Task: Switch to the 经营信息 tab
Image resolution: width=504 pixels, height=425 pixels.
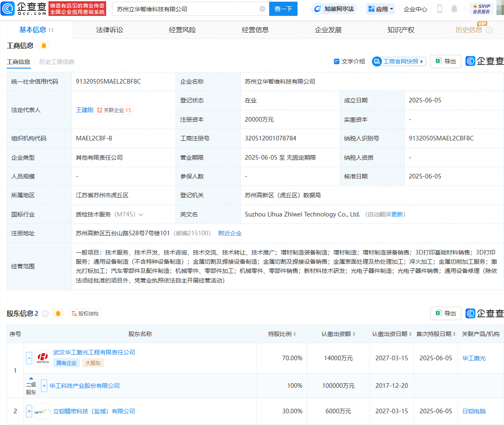Action: pyautogui.click(x=255, y=30)
